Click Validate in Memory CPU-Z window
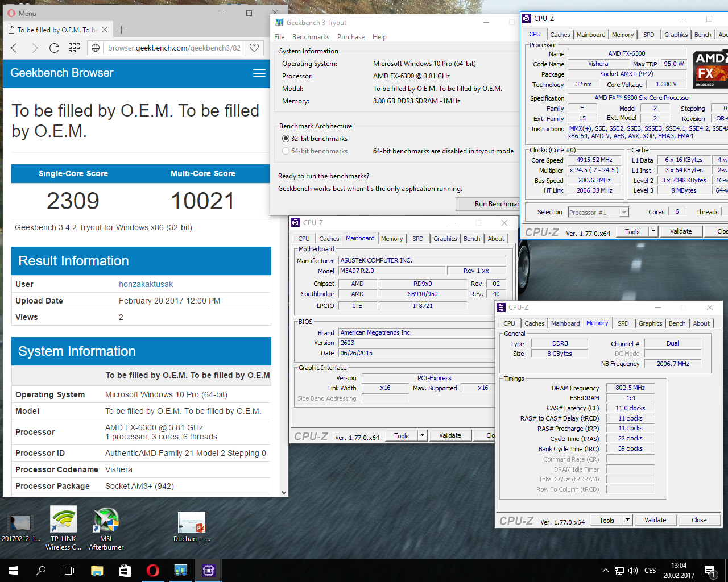 655,520
